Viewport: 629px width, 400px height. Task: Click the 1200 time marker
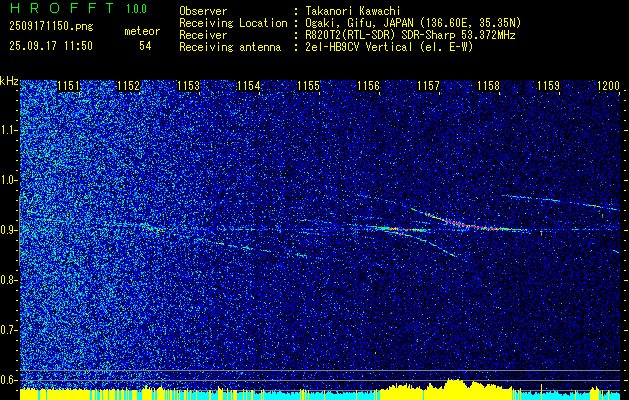tap(609, 86)
